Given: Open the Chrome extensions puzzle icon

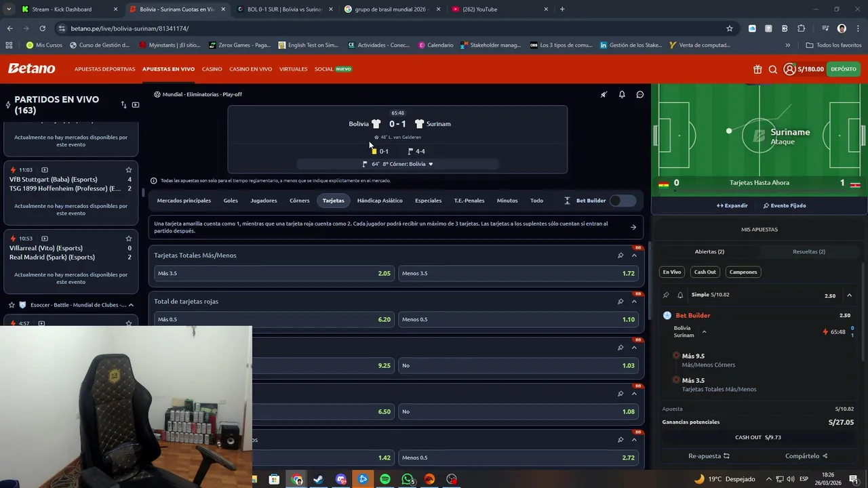Looking at the screenshot, I should coord(802,28).
